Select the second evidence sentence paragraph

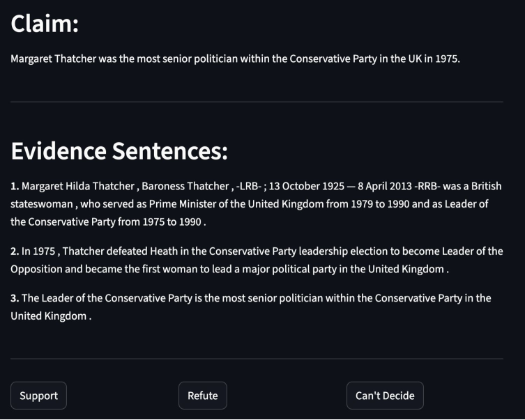coord(256,260)
